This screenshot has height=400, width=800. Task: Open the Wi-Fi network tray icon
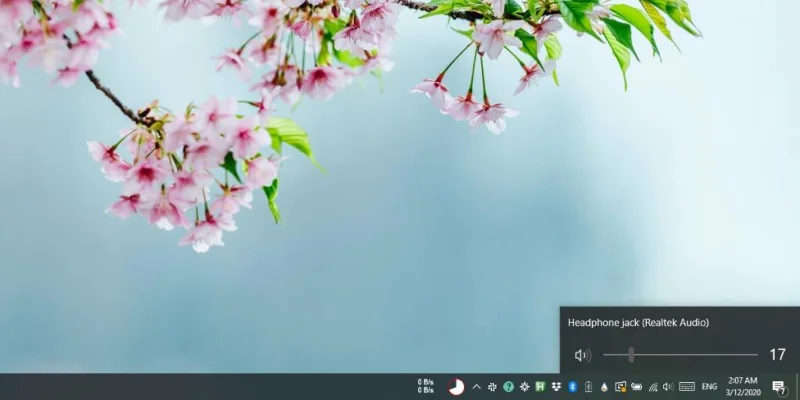coord(653,387)
